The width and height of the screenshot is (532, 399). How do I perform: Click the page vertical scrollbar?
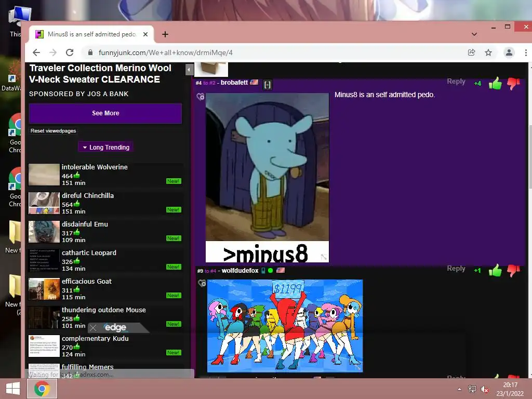point(530,156)
